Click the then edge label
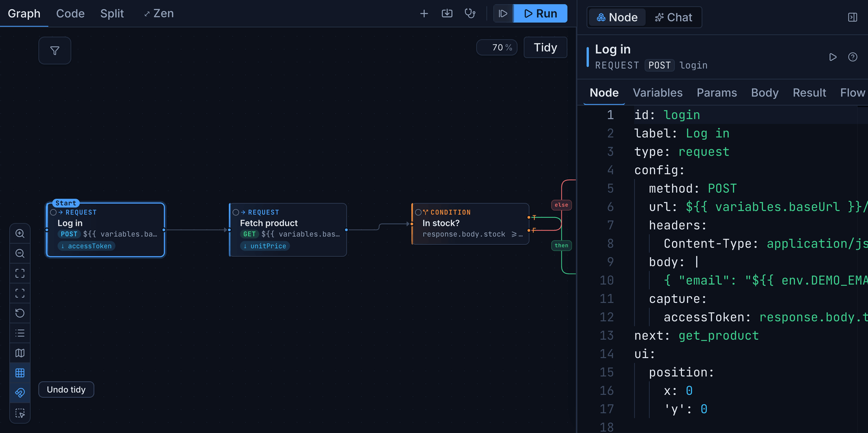 pyautogui.click(x=561, y=245)
